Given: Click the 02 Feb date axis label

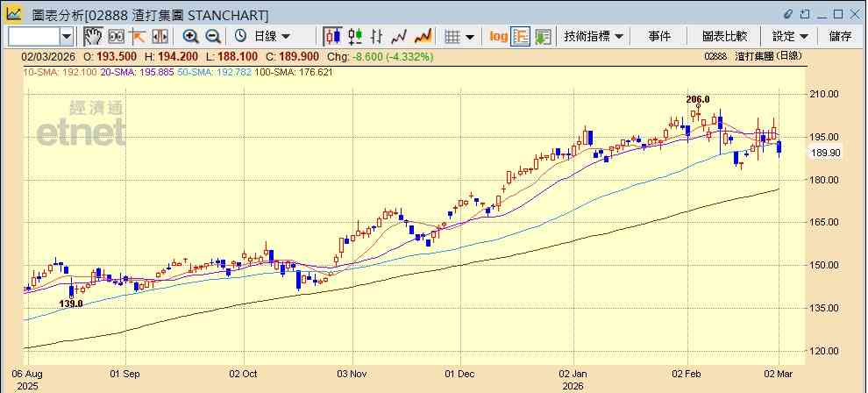Looking at the screenshot, I should click(x=688, y=374).
